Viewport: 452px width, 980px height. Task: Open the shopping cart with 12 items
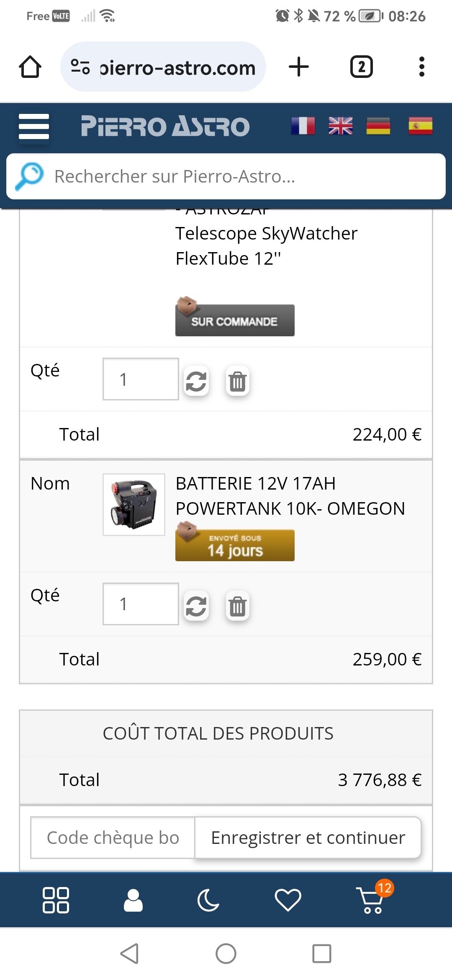pyautogui.click(x=372, y=900)
